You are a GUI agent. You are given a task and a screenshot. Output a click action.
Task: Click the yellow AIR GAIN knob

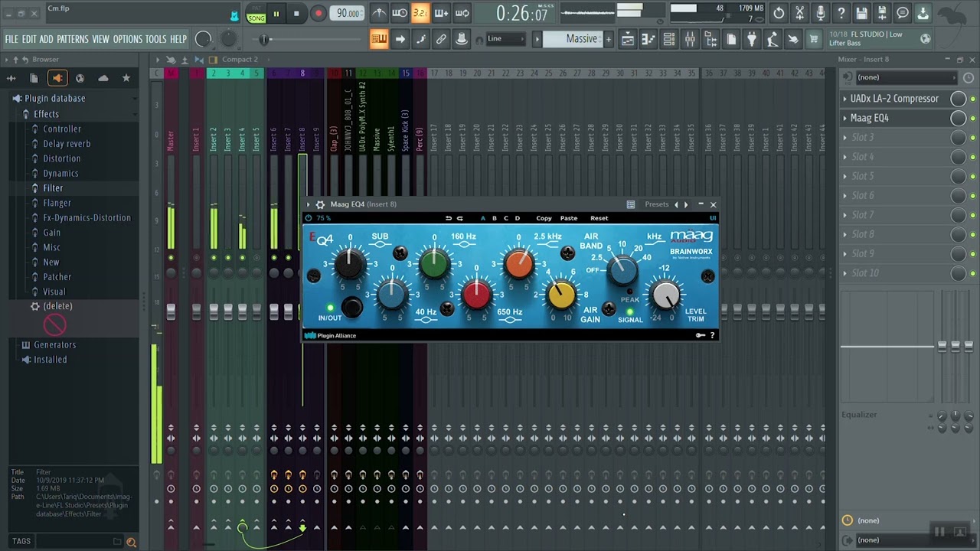(560, 294)
